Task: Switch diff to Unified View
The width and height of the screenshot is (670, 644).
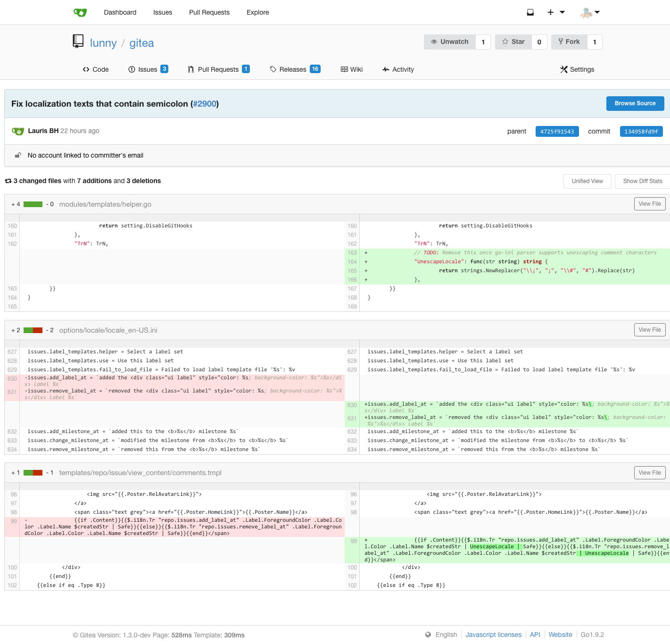Action: [x=587, y=181]
